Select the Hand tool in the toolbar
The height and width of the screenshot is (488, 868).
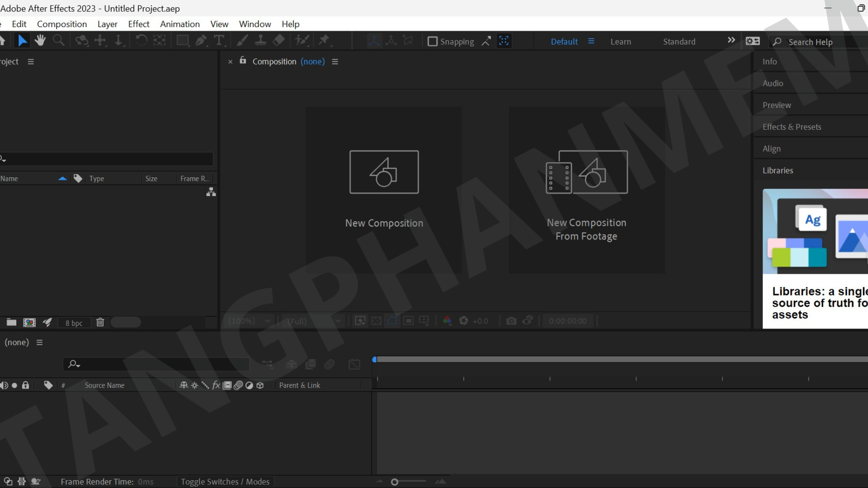40,40
